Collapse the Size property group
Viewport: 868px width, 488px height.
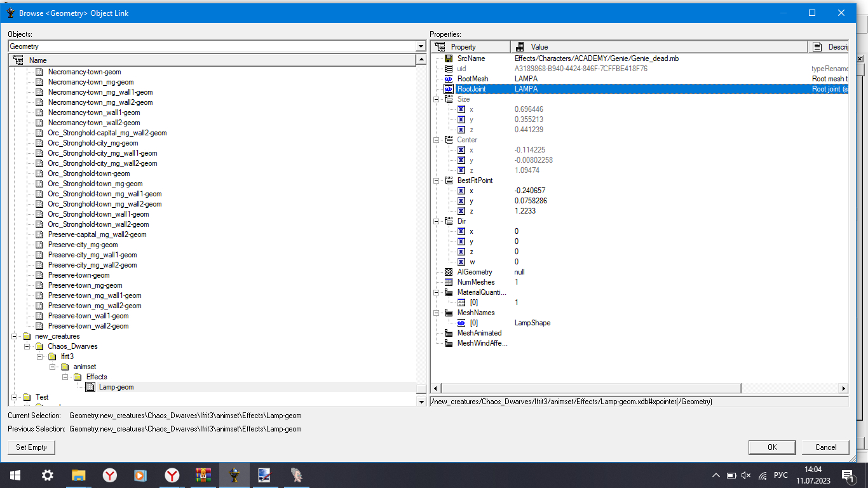coord(437,99)
